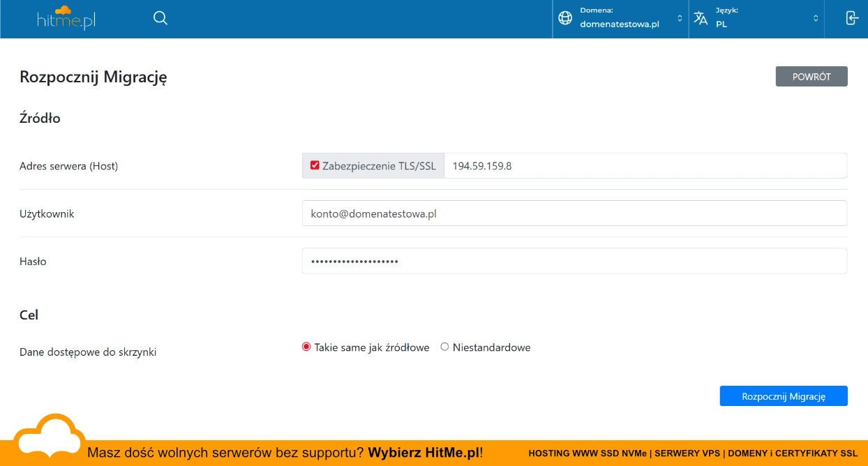868x466 pixels.
Task: Click the Hasło password field
Action: pyautogui.click(x=574, y=261)
